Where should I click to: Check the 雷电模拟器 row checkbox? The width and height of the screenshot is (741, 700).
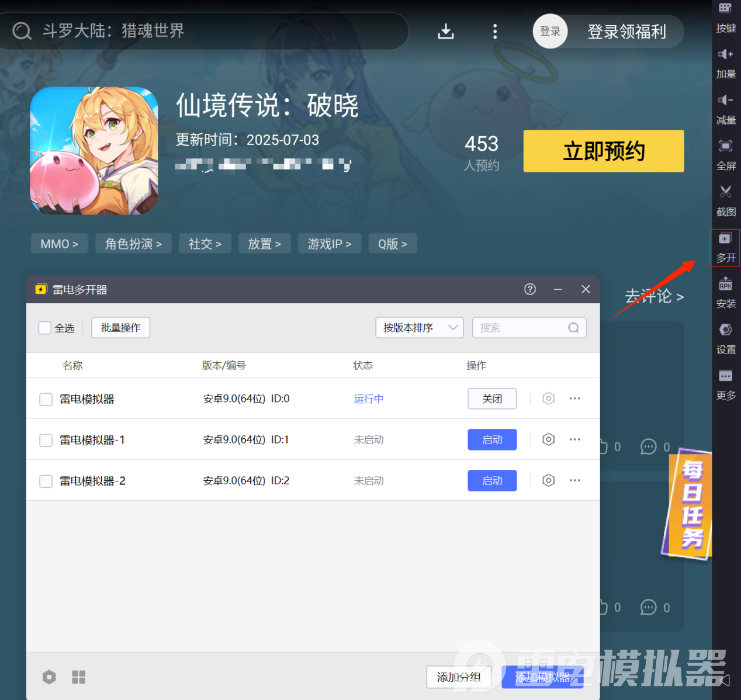click(46, 399)
